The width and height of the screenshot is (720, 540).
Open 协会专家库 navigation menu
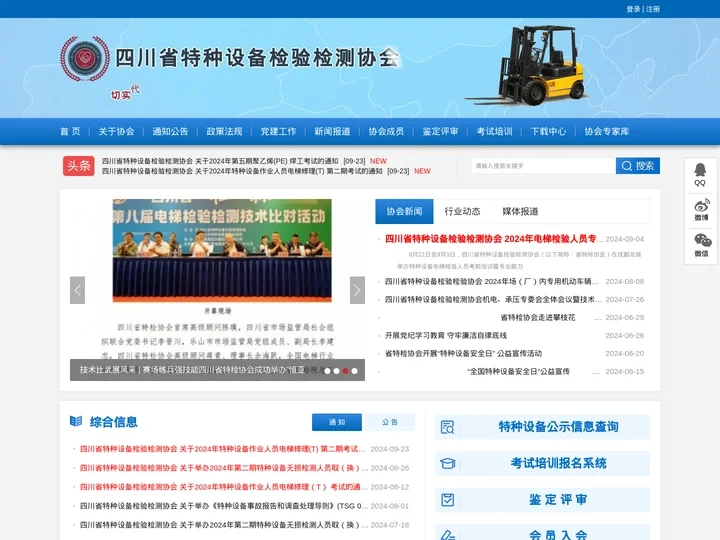607,131
